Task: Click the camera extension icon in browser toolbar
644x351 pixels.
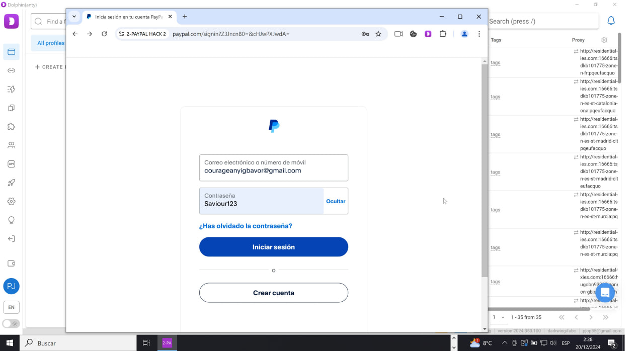Action: (398, 34)
